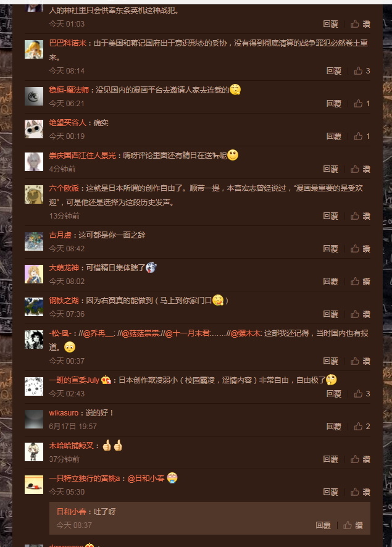Open 巴巴科诺米's profile via username
This screenshot has width=392, height=547.
[x=68, y=43]
